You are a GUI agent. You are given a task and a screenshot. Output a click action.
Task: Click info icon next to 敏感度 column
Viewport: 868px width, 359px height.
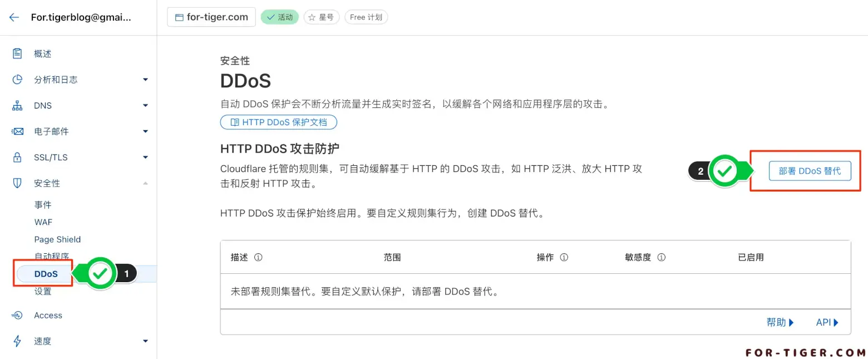tap(662, 257)
